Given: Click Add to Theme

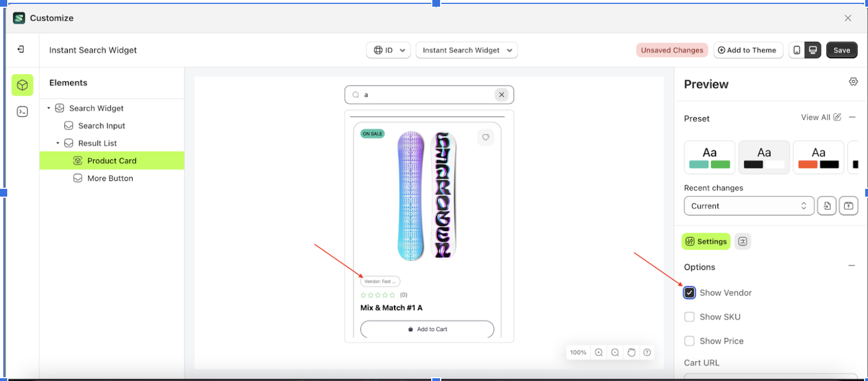Looking at the screenshot, I should tap(748, 50).
